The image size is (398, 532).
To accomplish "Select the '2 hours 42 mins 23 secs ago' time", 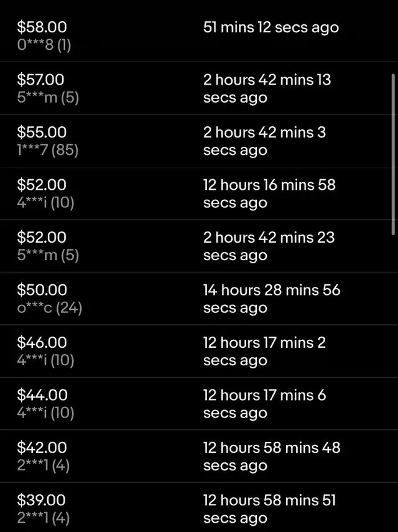I will coord(269,246).
